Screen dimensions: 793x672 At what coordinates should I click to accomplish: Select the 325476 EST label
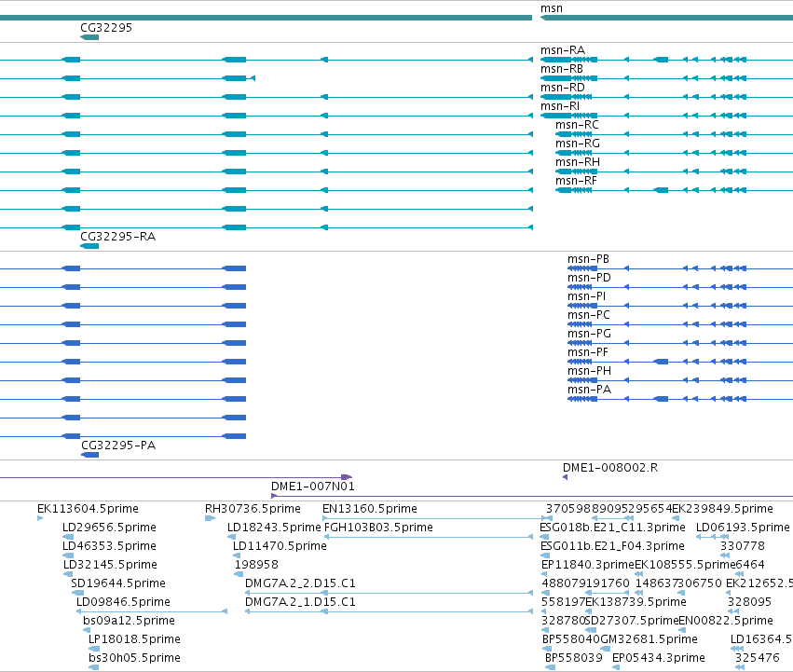(757, 658)
